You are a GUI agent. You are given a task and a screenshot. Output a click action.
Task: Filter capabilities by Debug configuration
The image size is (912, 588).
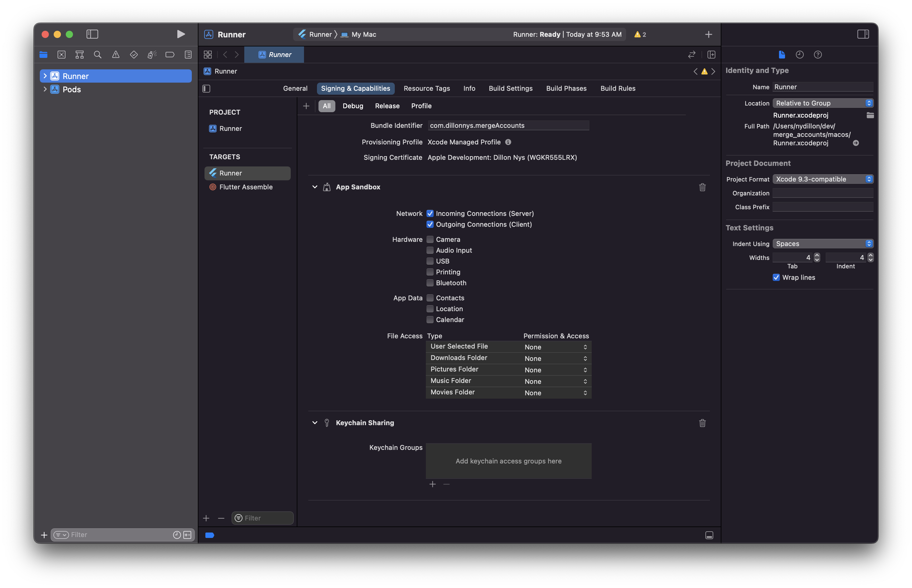point(353,106)
